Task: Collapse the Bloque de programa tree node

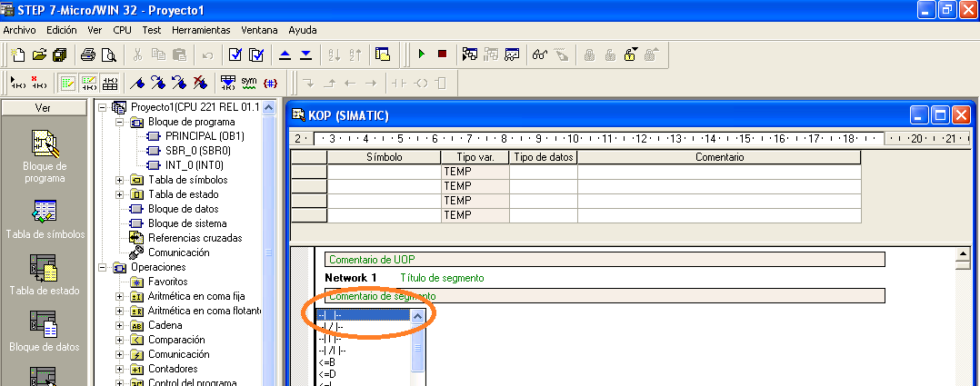Action: coord(120,122)
